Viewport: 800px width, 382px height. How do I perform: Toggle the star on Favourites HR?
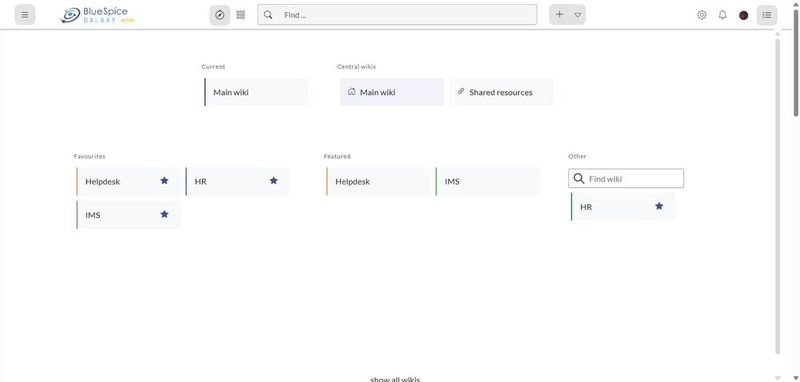point(273,181)
